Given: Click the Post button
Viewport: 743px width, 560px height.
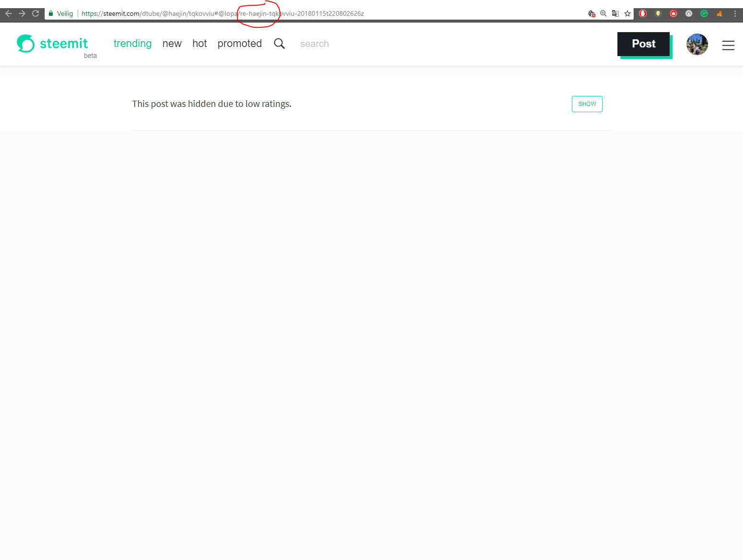Looking at the screenshot, I should pyautogui.click(x=644, y=44).
